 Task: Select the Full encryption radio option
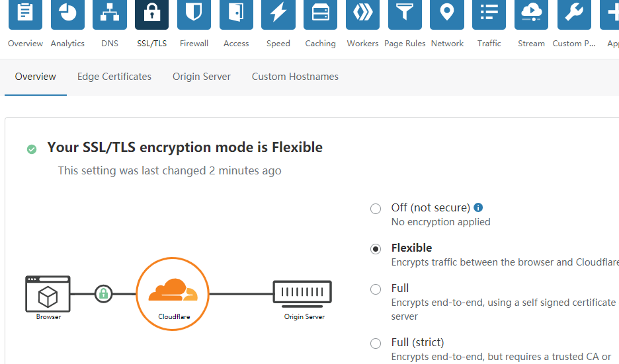point(376,289)
